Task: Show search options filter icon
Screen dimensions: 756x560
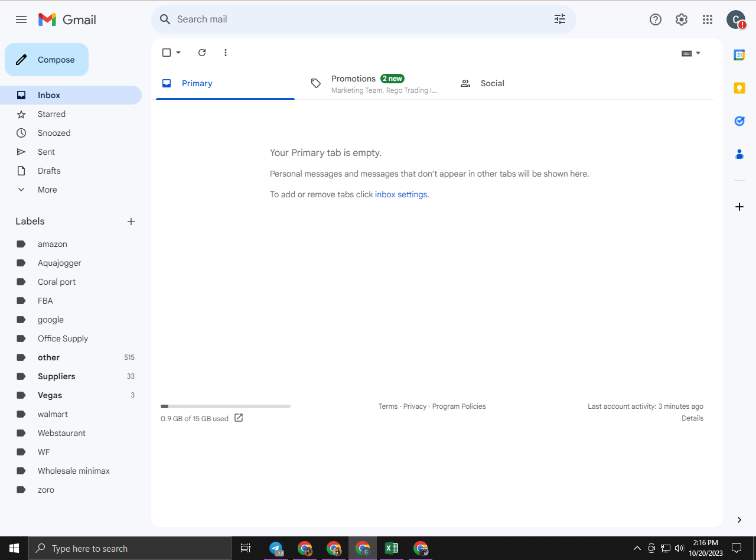Action: pyautogui.click(x=560, y=19)
